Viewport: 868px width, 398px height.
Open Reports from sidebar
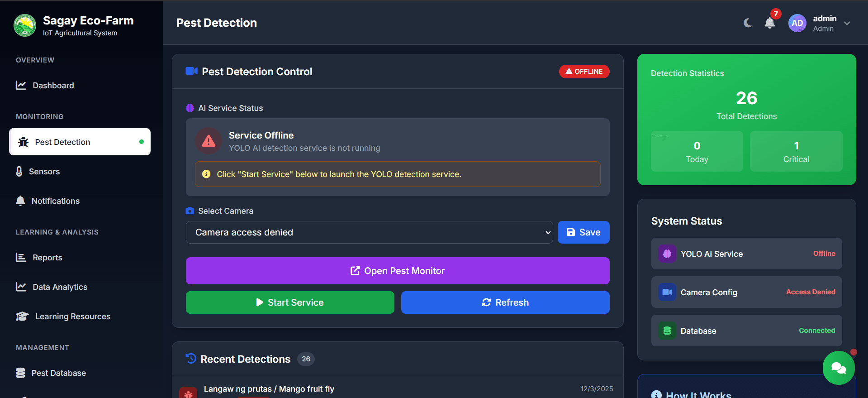(80, 258)
